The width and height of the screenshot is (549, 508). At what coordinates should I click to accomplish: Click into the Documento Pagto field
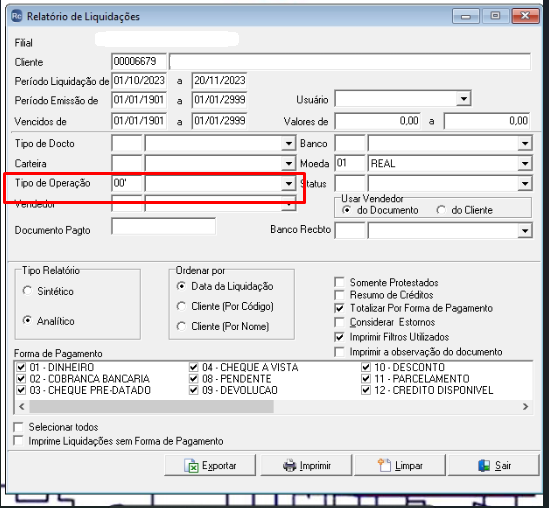coord(164,227)
